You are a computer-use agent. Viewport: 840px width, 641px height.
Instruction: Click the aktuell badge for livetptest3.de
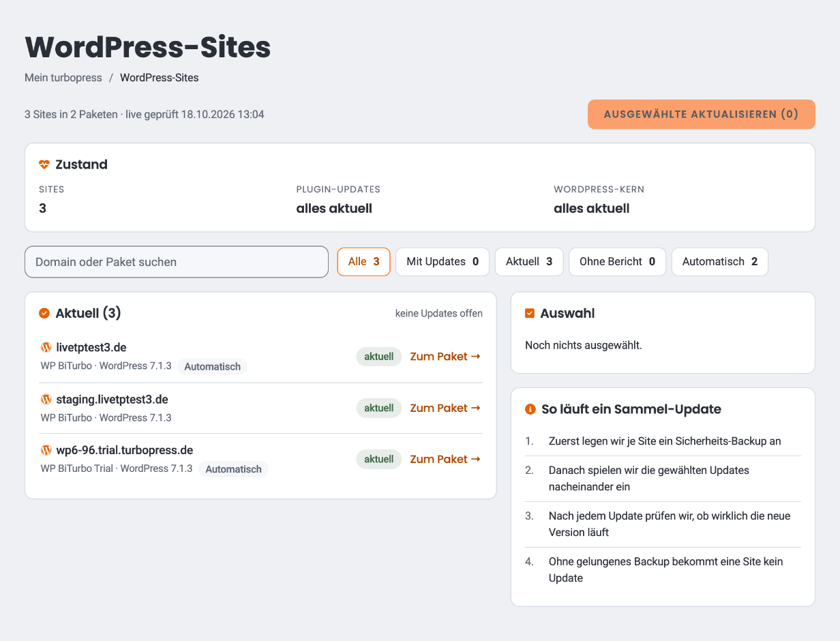(x=379, y=356)
